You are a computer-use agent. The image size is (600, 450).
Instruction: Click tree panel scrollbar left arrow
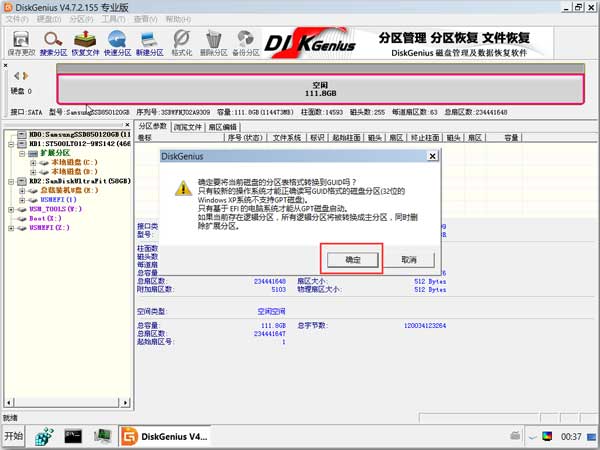pyautogui.click(x=9, y=402)
